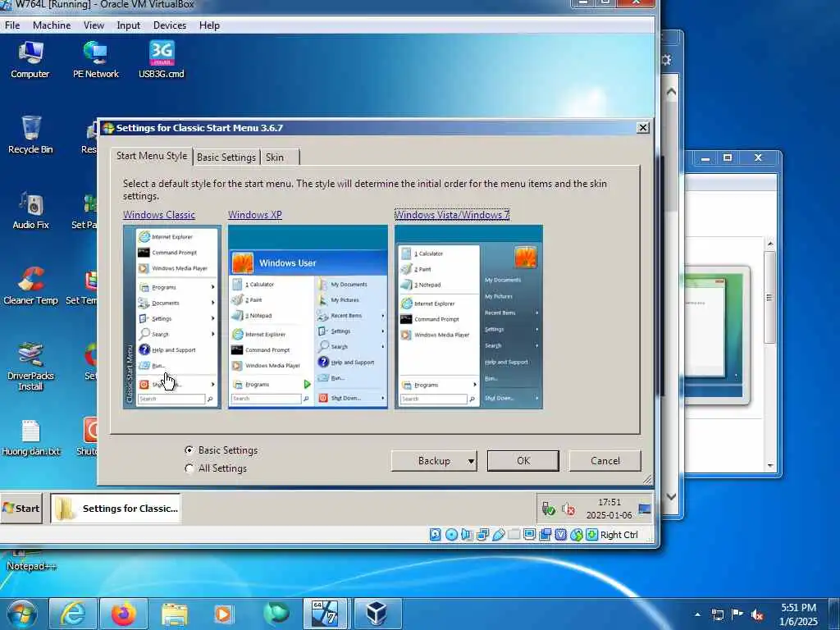Screen dimensions: 840x630
Task: Click the host Windows Start orb
Action: (21, 614)
